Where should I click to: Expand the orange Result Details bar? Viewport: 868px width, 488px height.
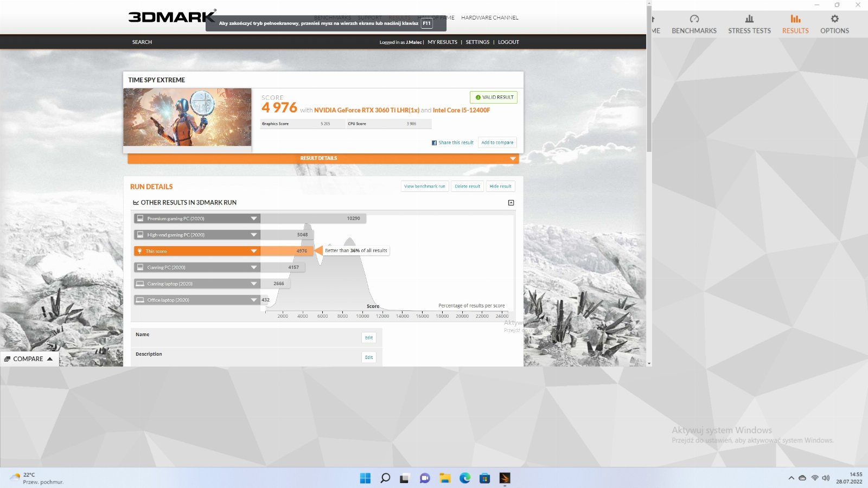323,158
